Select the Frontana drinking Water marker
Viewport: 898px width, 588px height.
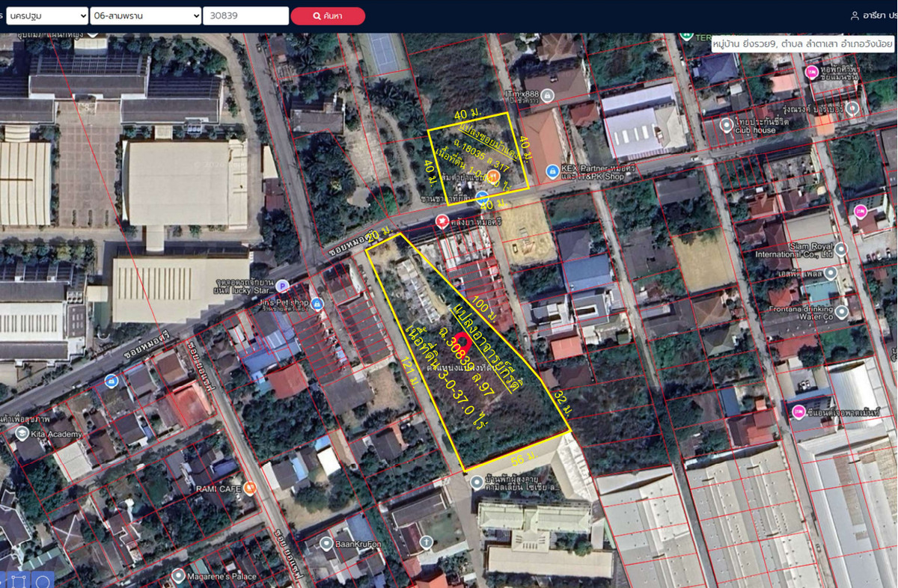click(x=841, y=312)
